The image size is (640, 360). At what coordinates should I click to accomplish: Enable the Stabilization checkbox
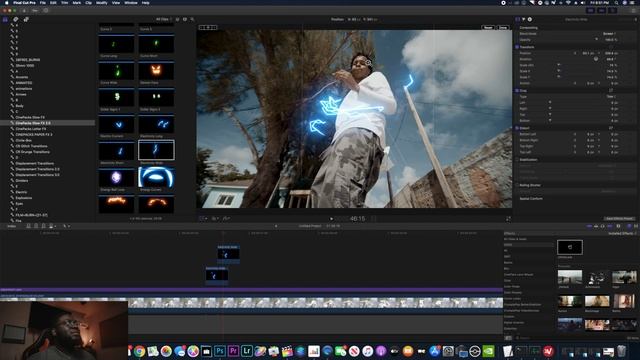click(x=517, y=160)
